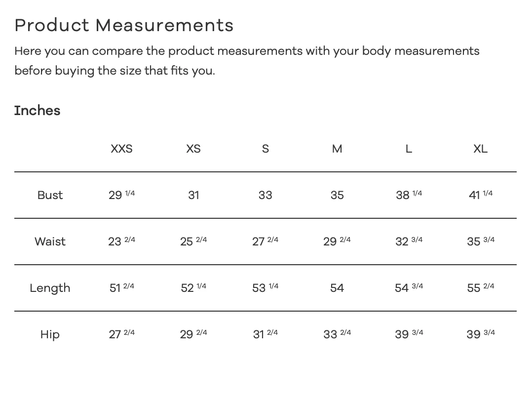Click the S size column header
532x401 pixels.
tap(266, 149)
